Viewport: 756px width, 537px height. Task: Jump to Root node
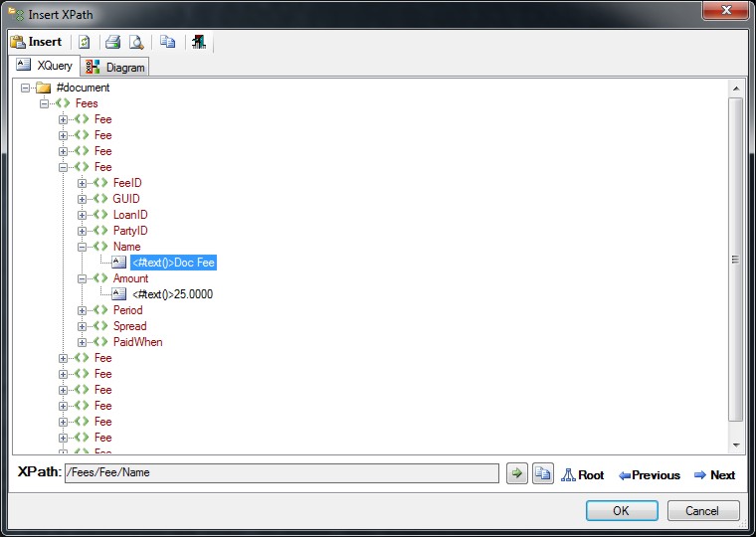coord(582,475)
